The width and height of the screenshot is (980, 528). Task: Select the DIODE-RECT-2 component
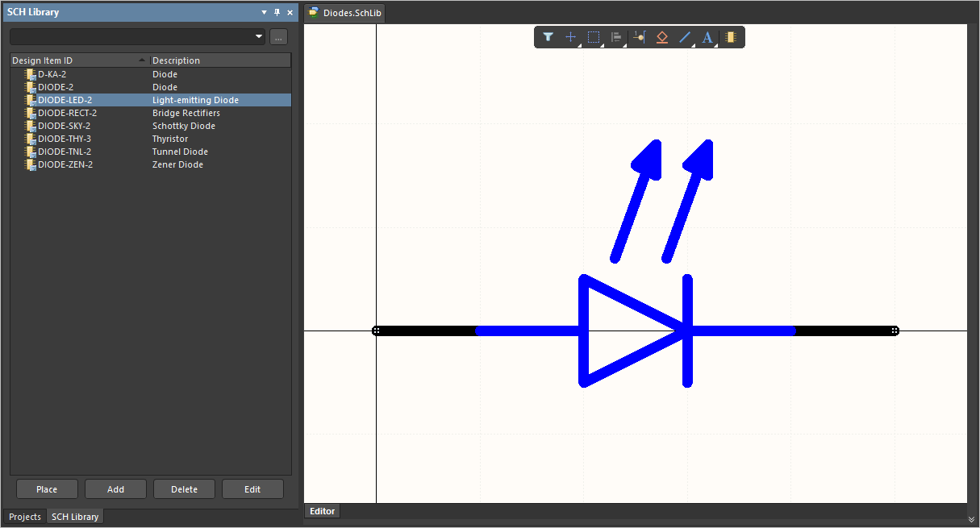click(x=67, y=113)
